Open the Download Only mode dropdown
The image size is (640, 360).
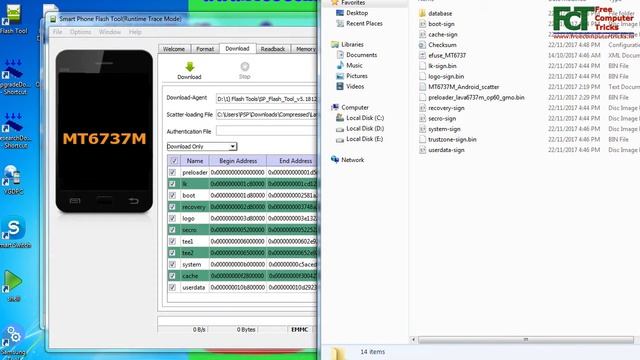[202, 147]
